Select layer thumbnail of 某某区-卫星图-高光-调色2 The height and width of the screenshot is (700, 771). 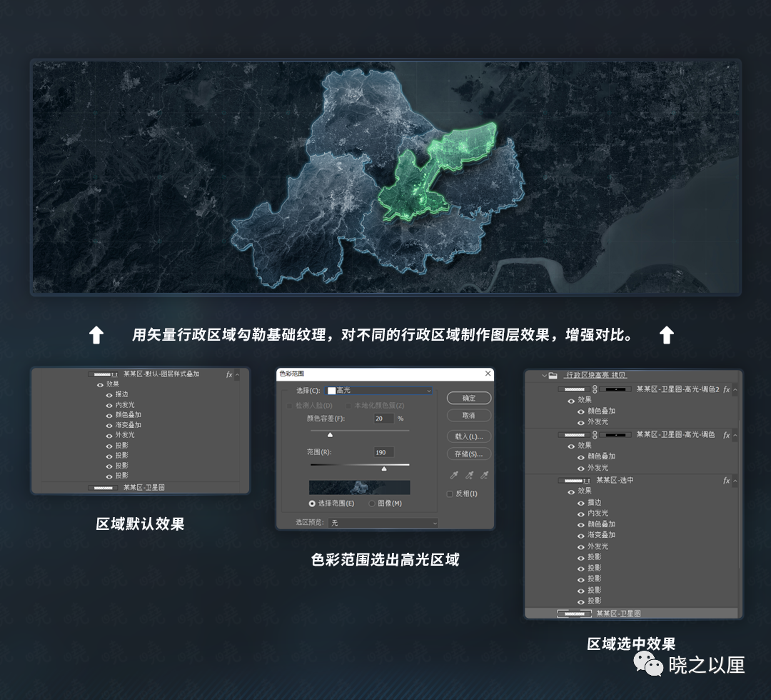pyautogui.click(x=574, y=389)
